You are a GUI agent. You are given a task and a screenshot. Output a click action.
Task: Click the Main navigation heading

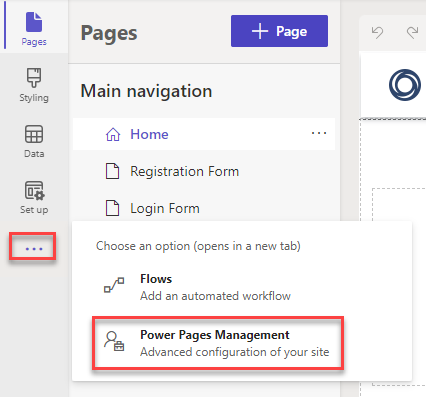(146, 91)
